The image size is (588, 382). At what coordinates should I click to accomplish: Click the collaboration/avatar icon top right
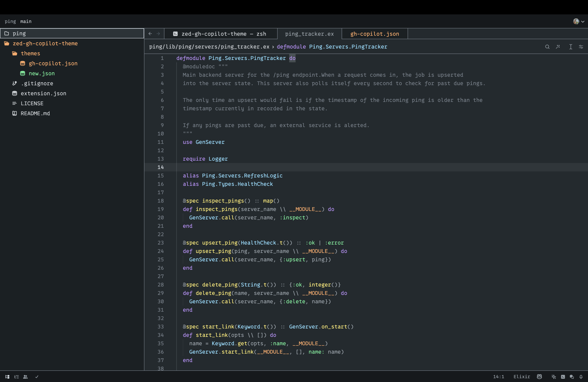click(576, 21)
